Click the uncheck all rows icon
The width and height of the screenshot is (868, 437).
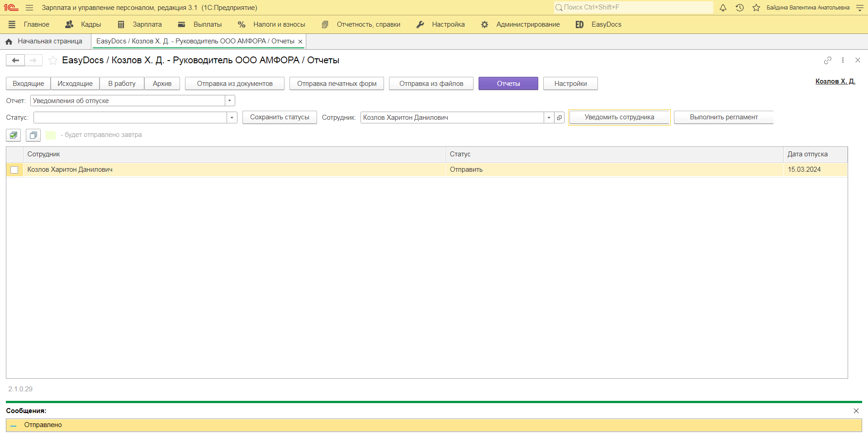(33, 135)
